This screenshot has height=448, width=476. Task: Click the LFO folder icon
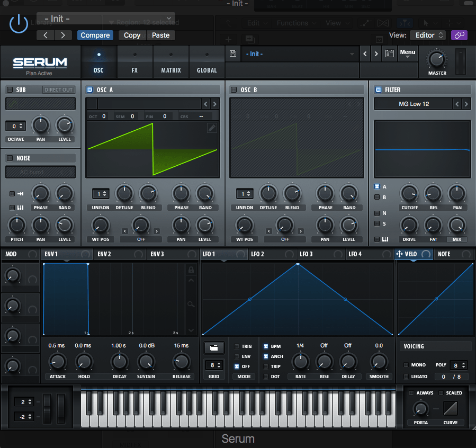pyautogui.click(x=214, y=348)
